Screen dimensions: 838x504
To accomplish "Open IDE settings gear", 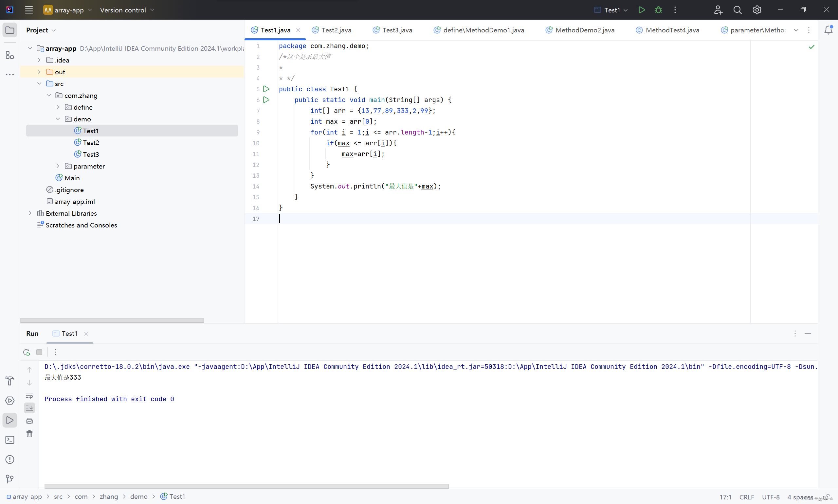I will click(757, 10).
